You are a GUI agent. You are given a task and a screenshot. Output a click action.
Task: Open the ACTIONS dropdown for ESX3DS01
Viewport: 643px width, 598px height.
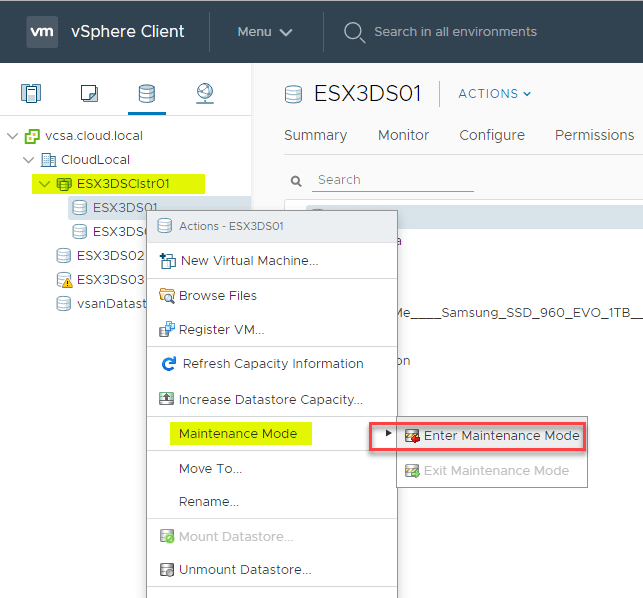point(495,94)
